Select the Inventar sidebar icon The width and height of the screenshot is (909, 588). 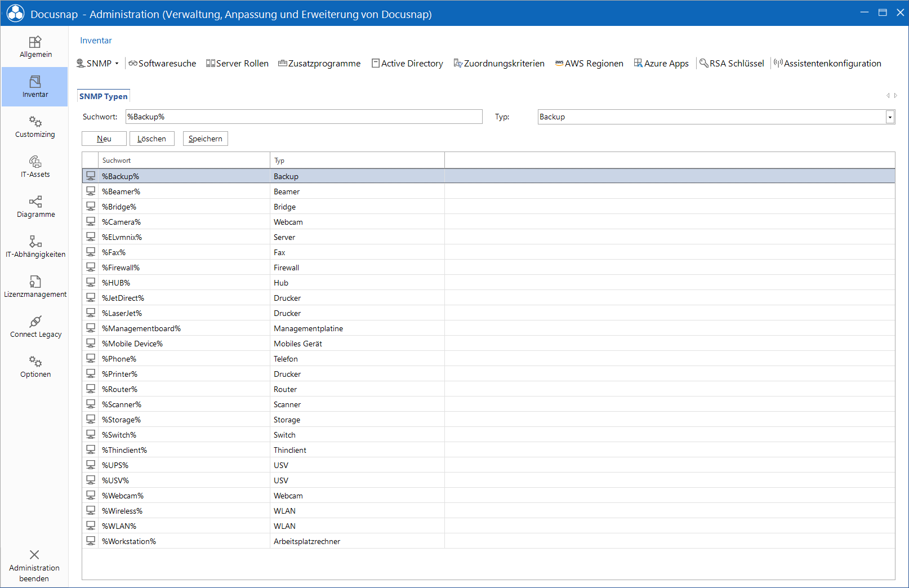click(35, 82)
